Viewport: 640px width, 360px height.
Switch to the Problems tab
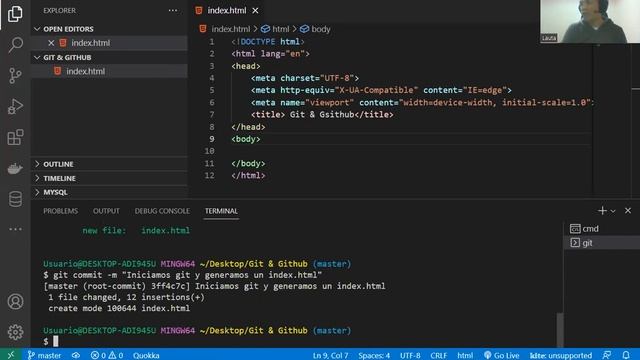[x=60, y=211]
